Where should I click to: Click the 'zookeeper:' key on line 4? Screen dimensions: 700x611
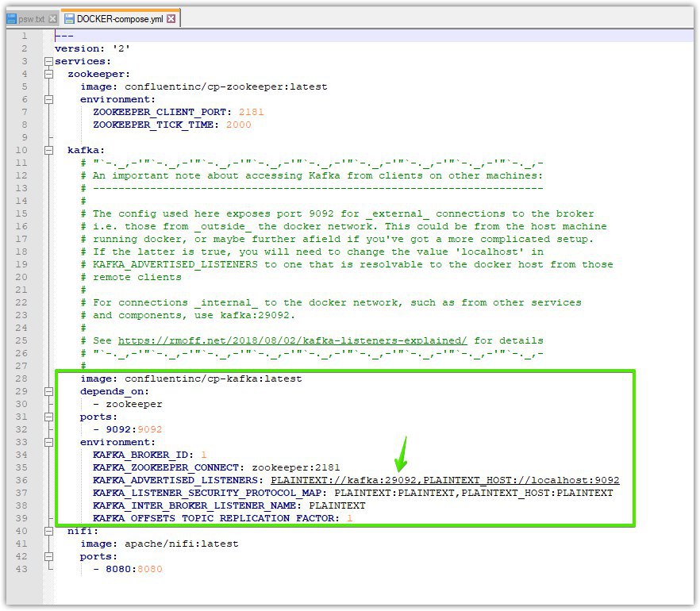pos(98,74)
